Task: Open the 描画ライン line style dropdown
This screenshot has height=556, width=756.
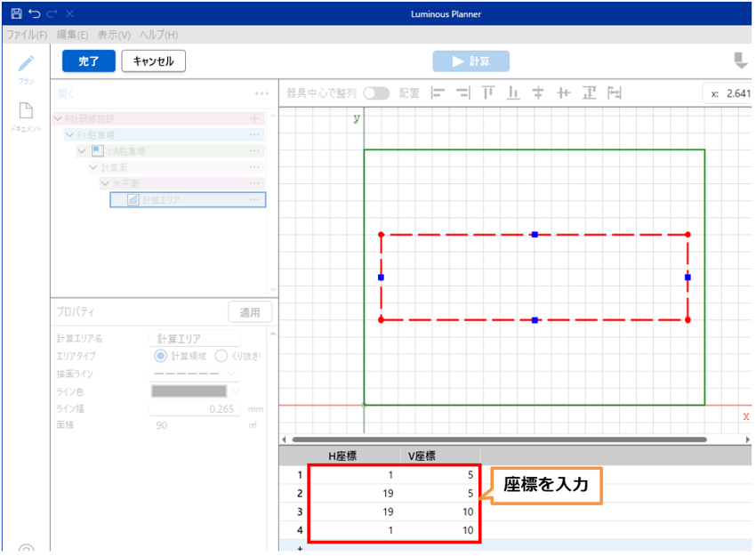Action: (x=196, y=374)
